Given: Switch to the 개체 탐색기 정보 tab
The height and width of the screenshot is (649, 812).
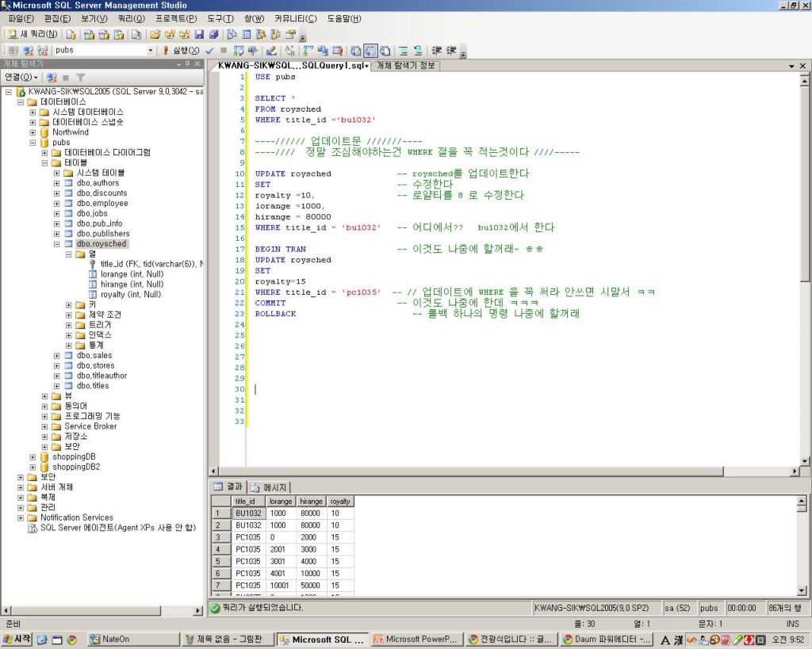Looking at the screenshot, I should click(405, 66).
